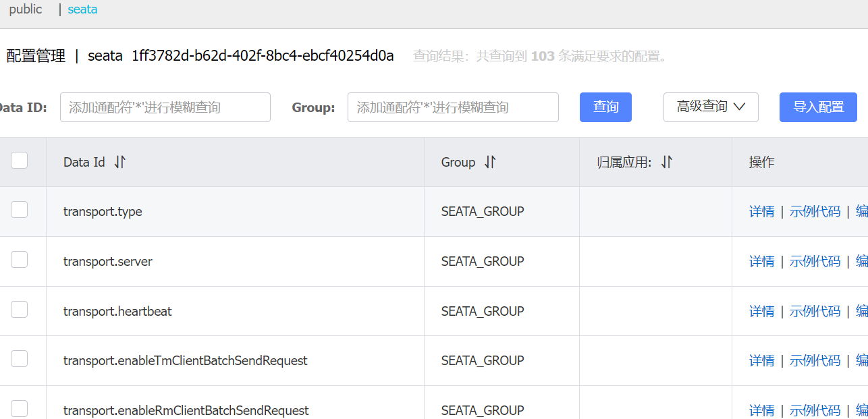Screen dimensions: 868x419
Task: Open 详情 for transport.heartbeat
Action: [762, 311]
